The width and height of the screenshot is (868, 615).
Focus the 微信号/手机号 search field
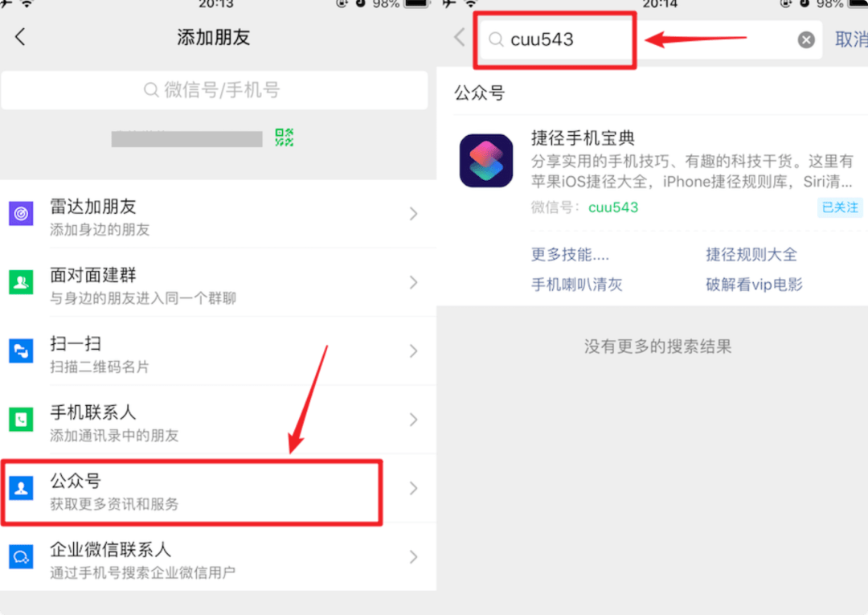(x=215, y=90)
